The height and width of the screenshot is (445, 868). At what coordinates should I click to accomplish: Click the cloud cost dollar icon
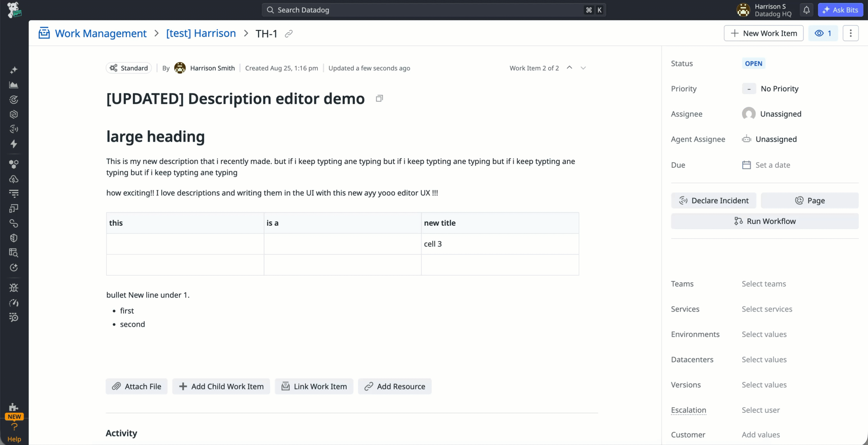point(14,179)
